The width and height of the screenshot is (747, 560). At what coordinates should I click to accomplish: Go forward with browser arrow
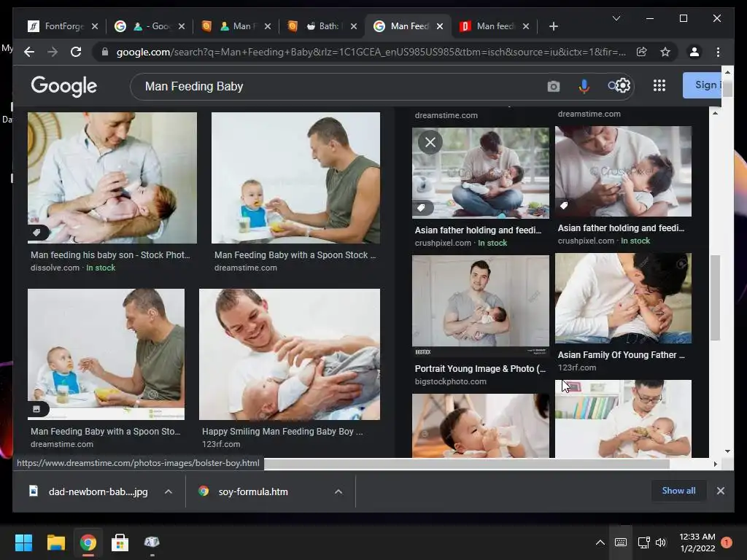coord(53,52)
